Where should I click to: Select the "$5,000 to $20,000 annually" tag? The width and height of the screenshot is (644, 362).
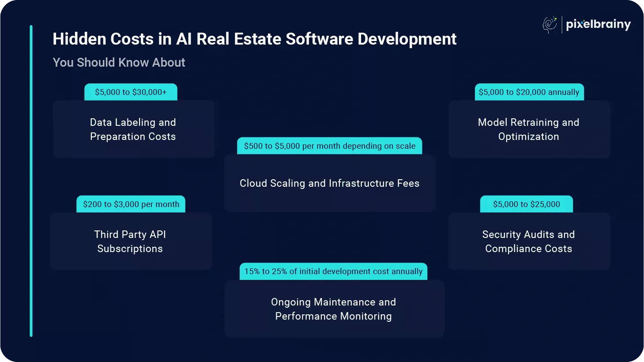tap(529, 92)
